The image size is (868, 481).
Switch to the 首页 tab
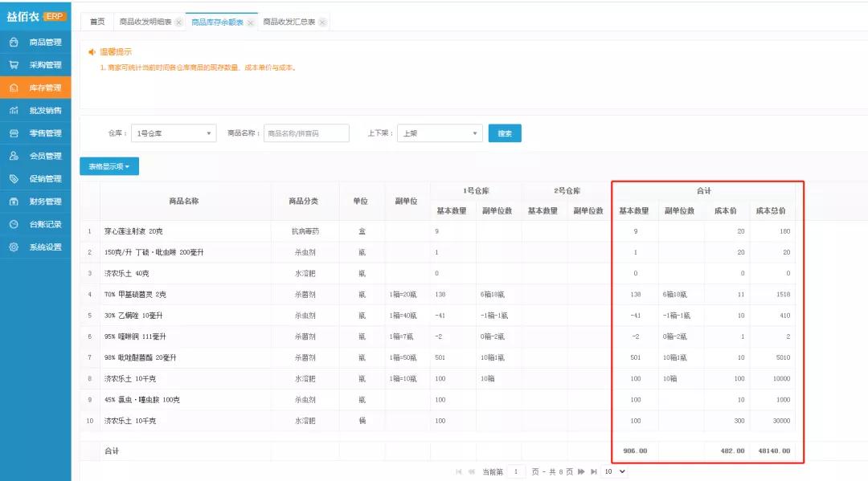pyautogui.click(x=96, y=22)
